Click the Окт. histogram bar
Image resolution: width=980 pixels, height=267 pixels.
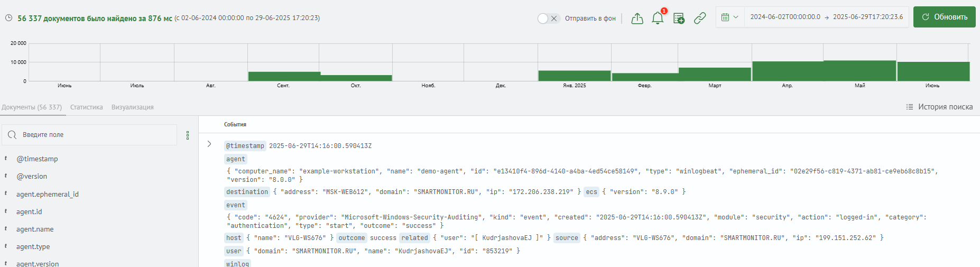click(x=356, y=78)
